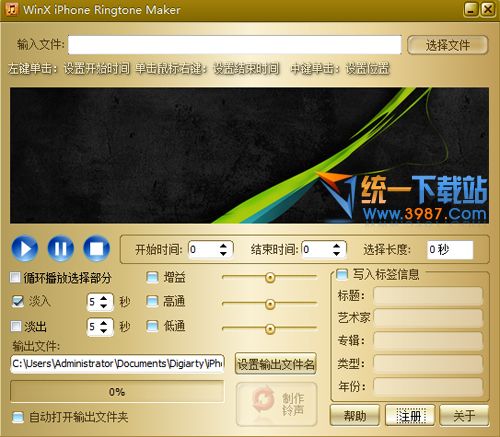Click the 高通 slider handle
This screenshot has height=437, width=500.
pos(270,304)
